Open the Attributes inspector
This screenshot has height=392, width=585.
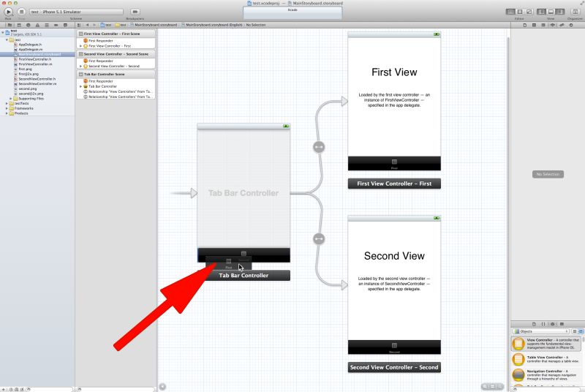[x=553, y=25]
